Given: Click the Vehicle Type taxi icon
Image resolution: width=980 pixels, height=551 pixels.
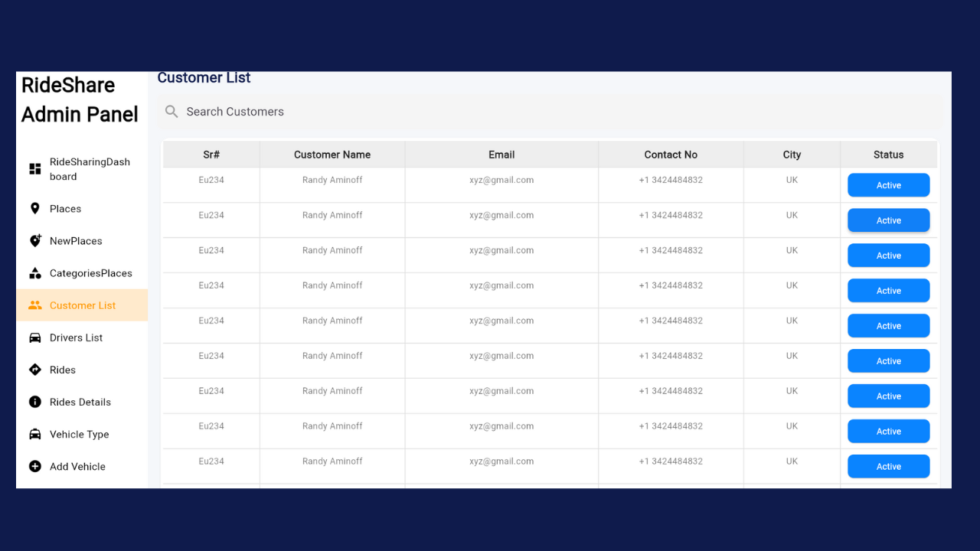Looking at the screenshot, I should click(x=35, y=434).
